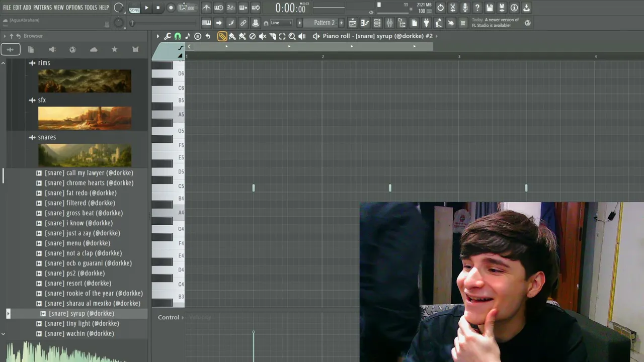Select the Draw pencil tool in piano roll

coord(222,36)
